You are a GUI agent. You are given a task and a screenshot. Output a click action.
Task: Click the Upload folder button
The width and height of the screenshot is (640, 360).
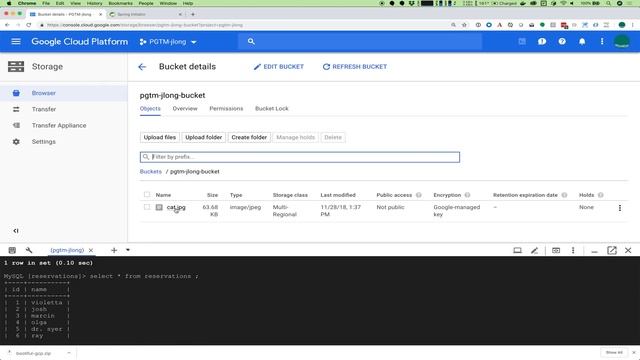coord(204,138)
